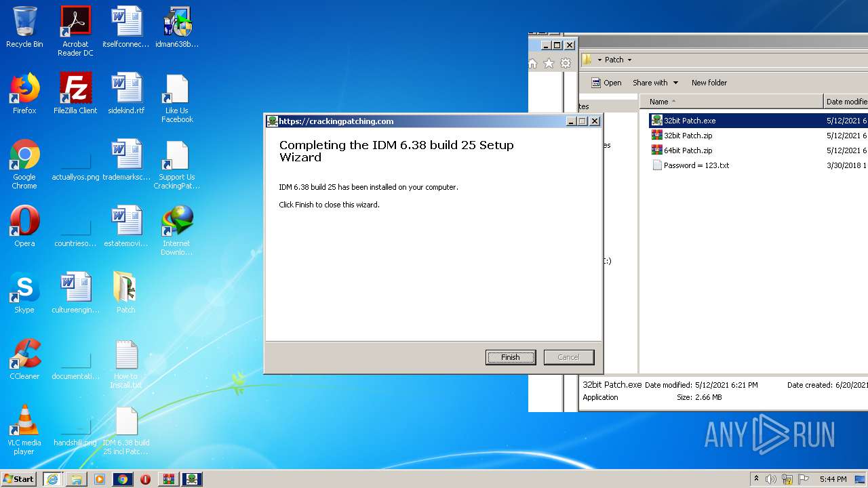
Task: Expand the dropdown arrow after Patch in address bar
Action: click(629, 60)
